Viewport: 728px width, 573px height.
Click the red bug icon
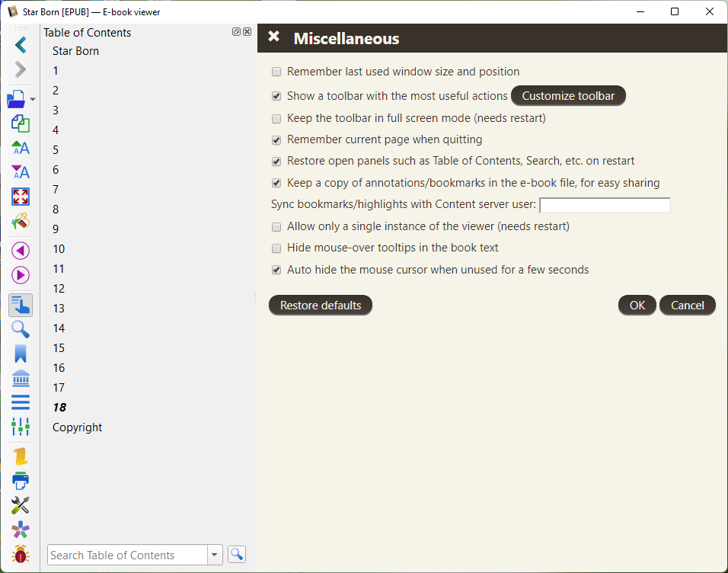click(x=21, y=554)
